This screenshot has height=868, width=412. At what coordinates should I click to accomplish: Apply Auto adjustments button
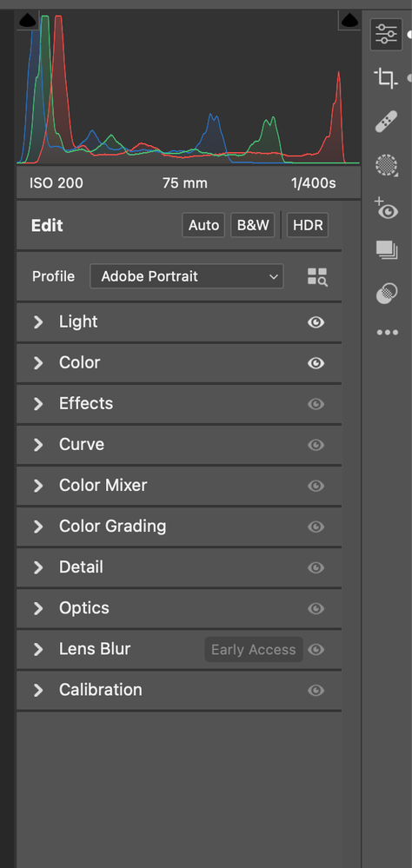(x=203, y=225)
